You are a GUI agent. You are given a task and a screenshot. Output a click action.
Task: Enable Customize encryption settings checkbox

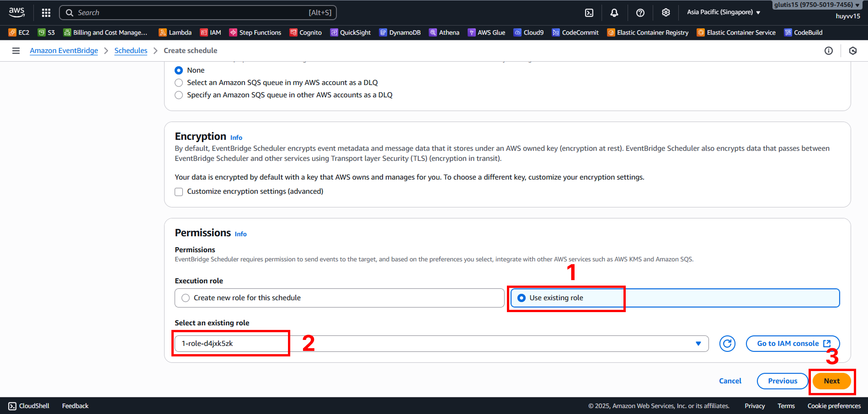[x=179, y=192]
